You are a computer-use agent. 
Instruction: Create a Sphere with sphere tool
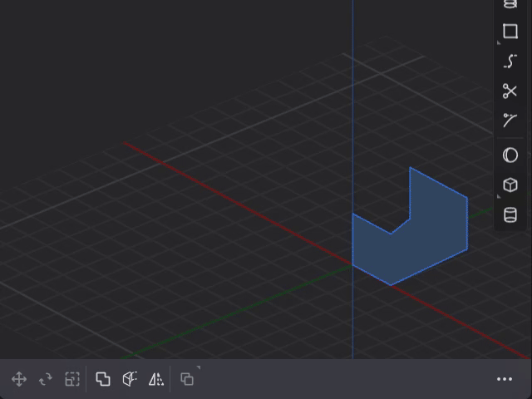tap(510, 155)
